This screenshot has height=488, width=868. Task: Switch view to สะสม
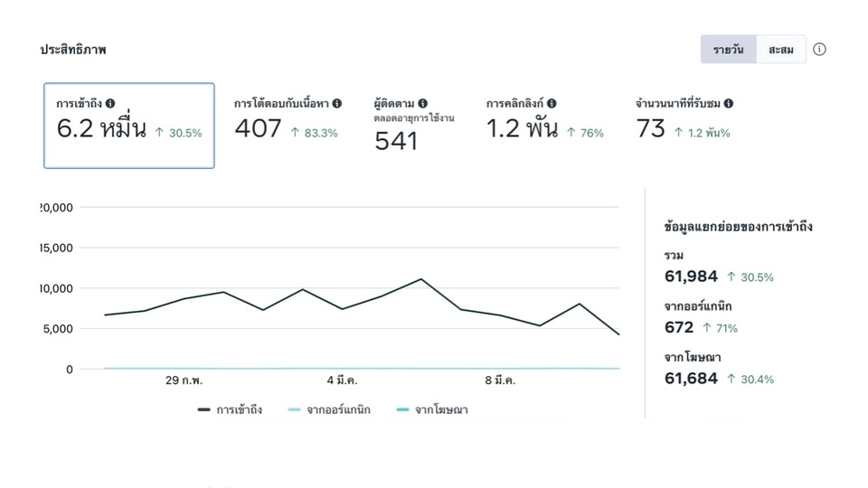point(780,49)
